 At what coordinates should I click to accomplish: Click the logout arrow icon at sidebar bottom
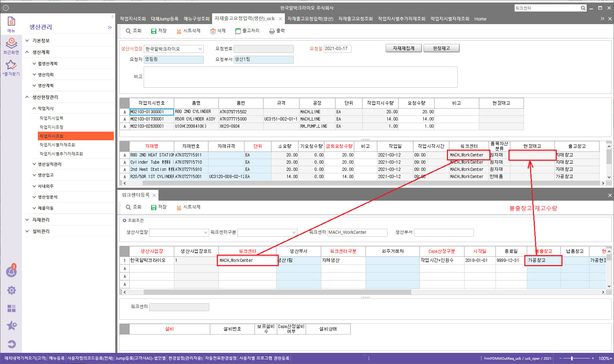(x=12, y=344)
